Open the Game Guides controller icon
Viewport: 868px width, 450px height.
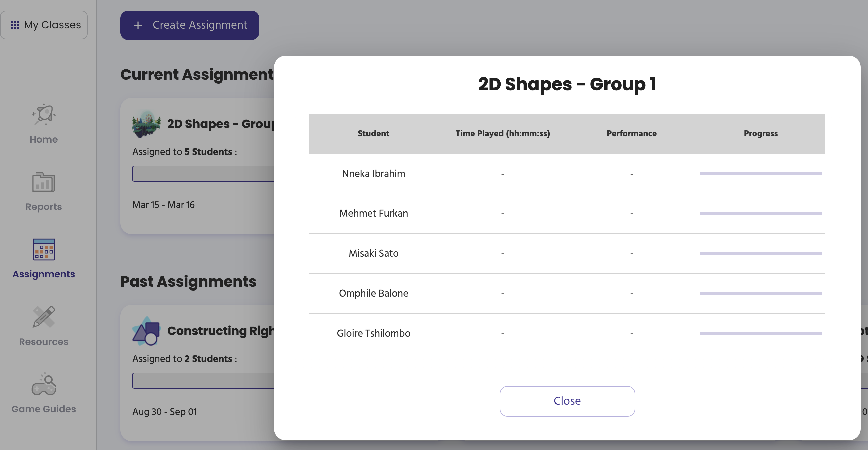44,384
